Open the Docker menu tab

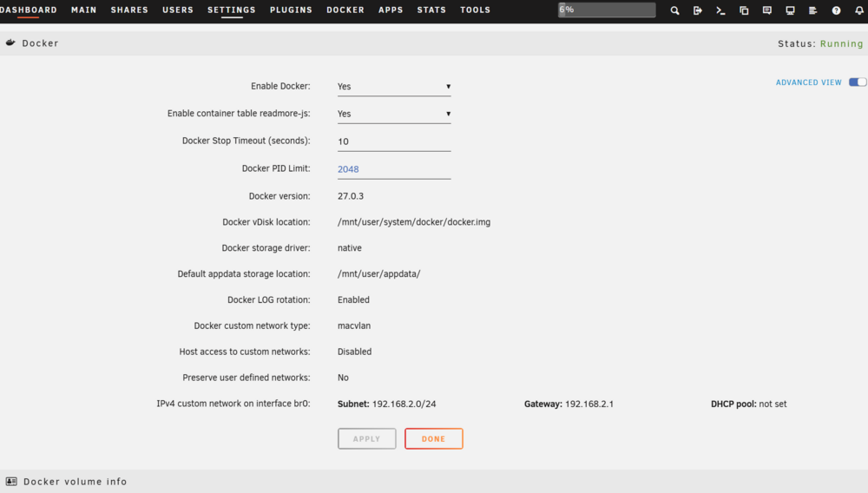click(x=345, y=10)
